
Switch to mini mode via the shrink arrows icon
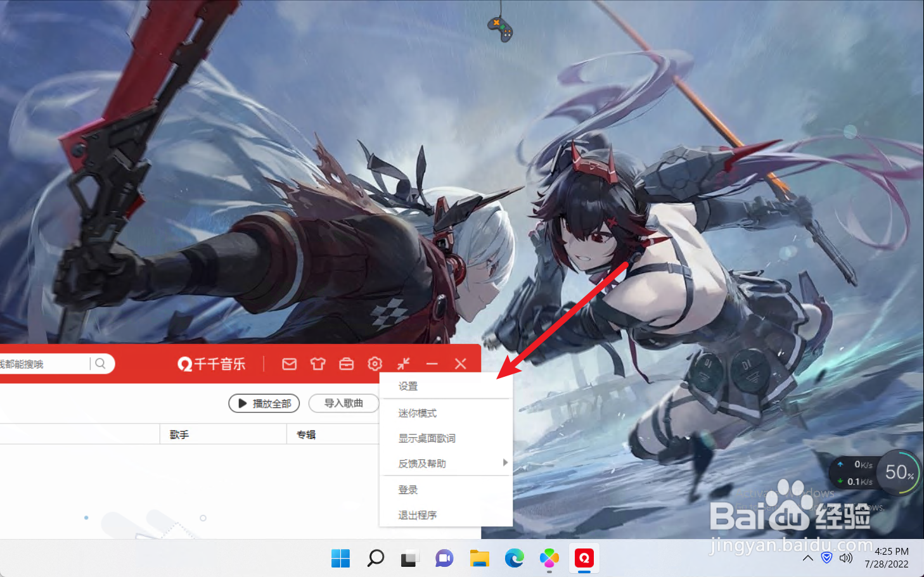403,364
